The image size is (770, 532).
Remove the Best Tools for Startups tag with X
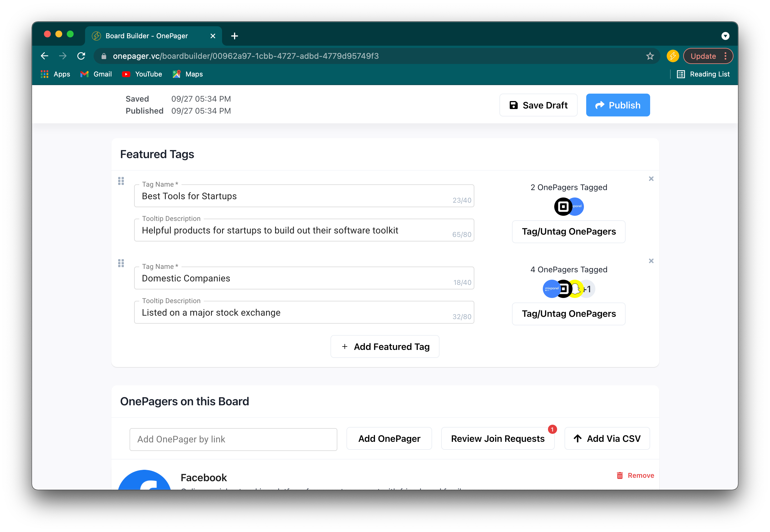click(651, 179)
